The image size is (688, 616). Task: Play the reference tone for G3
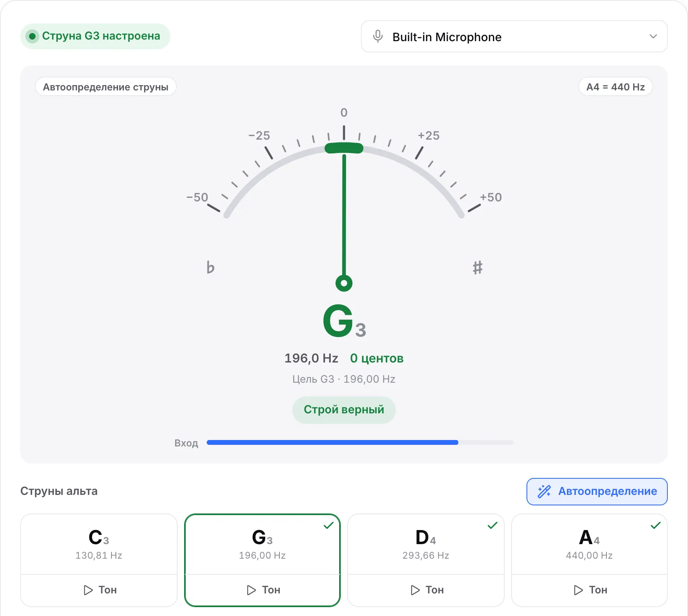(x=262, y=590)
